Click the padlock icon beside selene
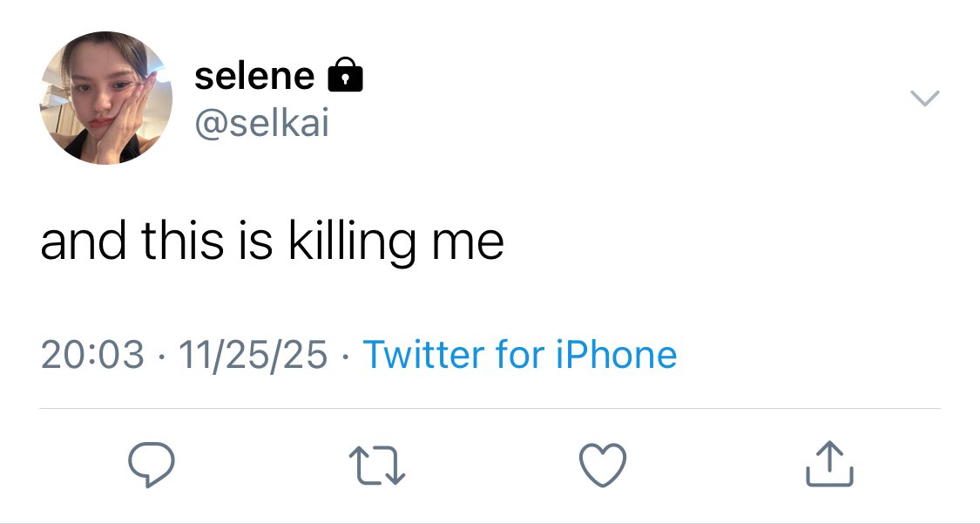Screen dimensions: 980x524 pyautogui.click(x=344, y=76)
